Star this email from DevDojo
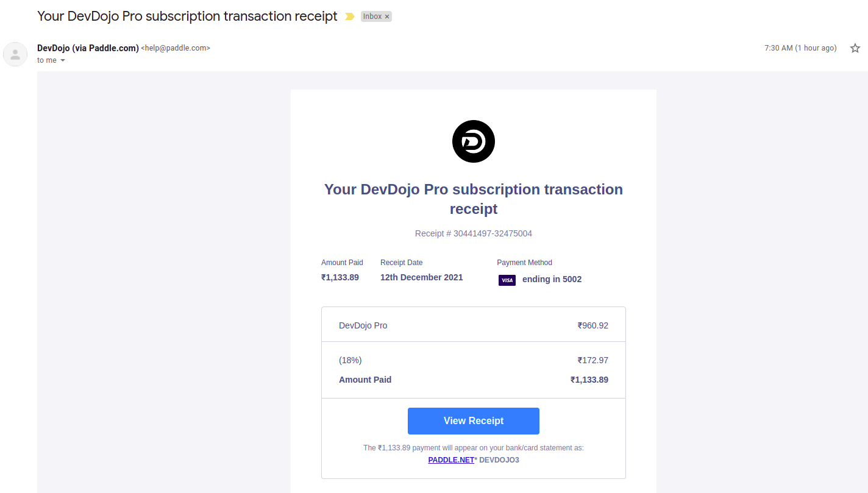Image resolution: width=868 pixels, height=493 pixels. pos(855,48)
